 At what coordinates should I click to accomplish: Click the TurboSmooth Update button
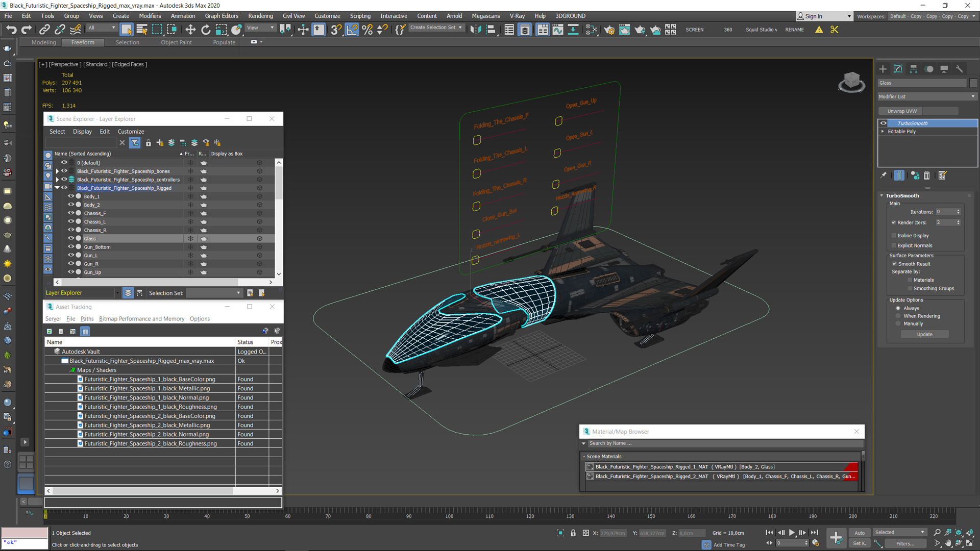(924, 335)
